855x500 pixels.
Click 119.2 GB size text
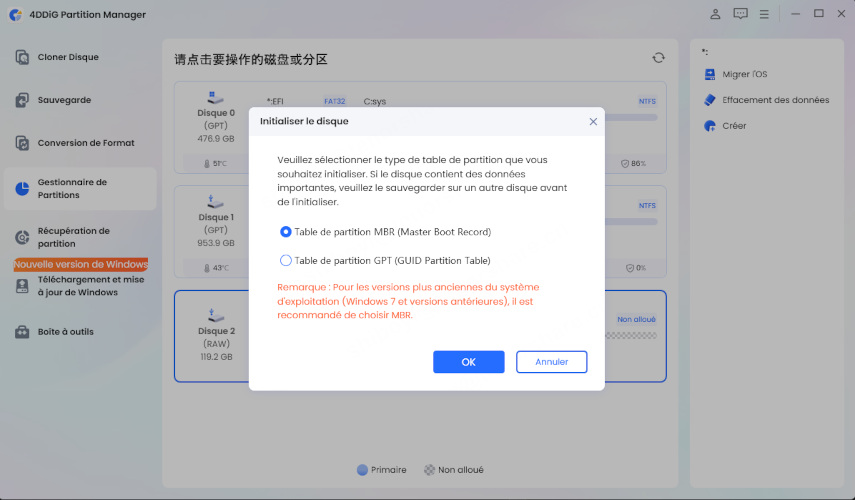point(216,357)
